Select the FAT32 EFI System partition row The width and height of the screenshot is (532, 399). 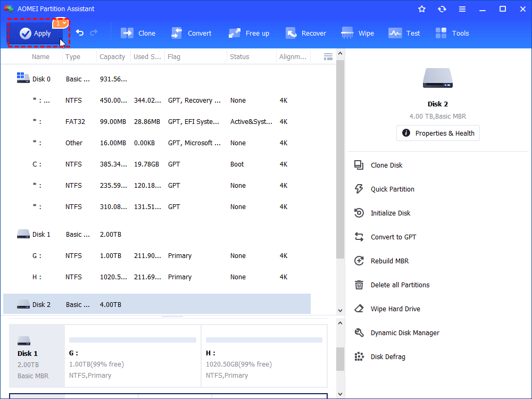(157, 121)
